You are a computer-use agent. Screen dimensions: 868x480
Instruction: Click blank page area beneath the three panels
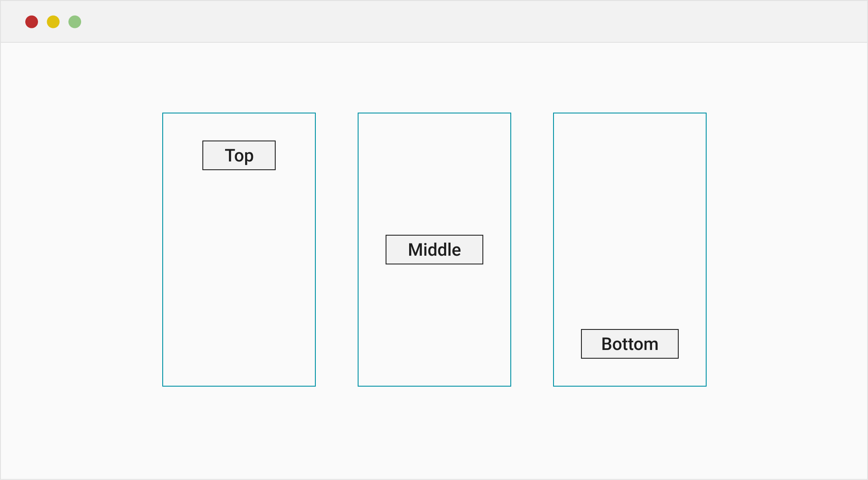434,432
